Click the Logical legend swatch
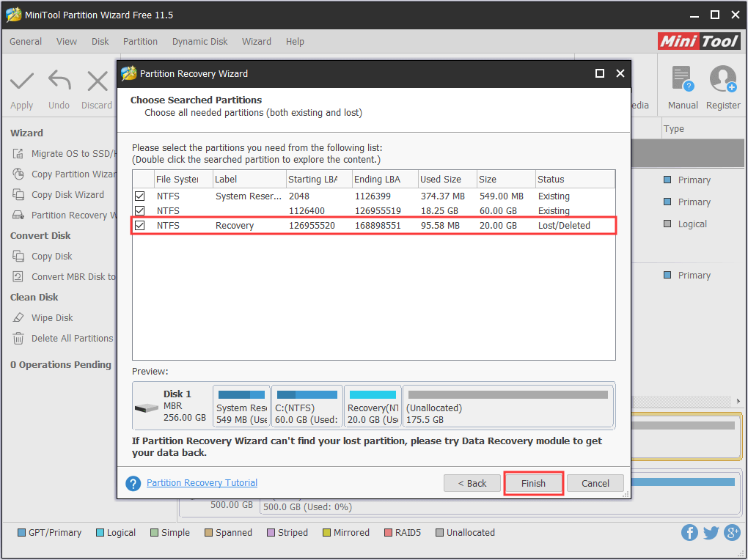This screenshot has height=560, width=748. [100, 532]
